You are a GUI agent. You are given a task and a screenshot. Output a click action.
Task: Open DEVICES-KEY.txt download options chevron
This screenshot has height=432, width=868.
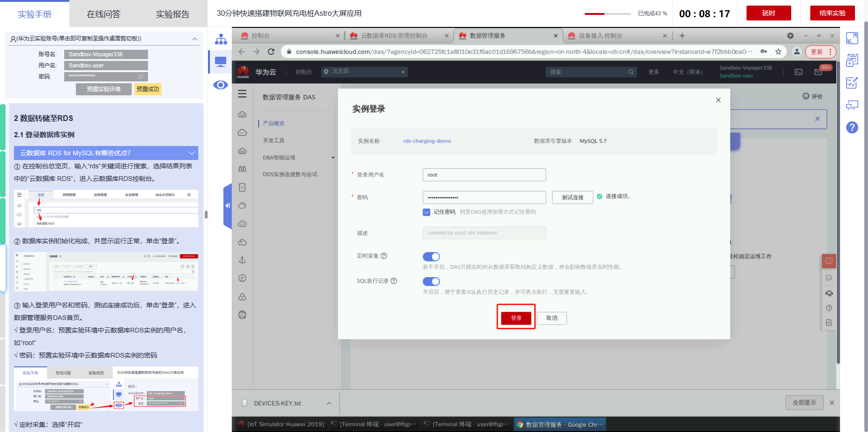tap(329, 403)
